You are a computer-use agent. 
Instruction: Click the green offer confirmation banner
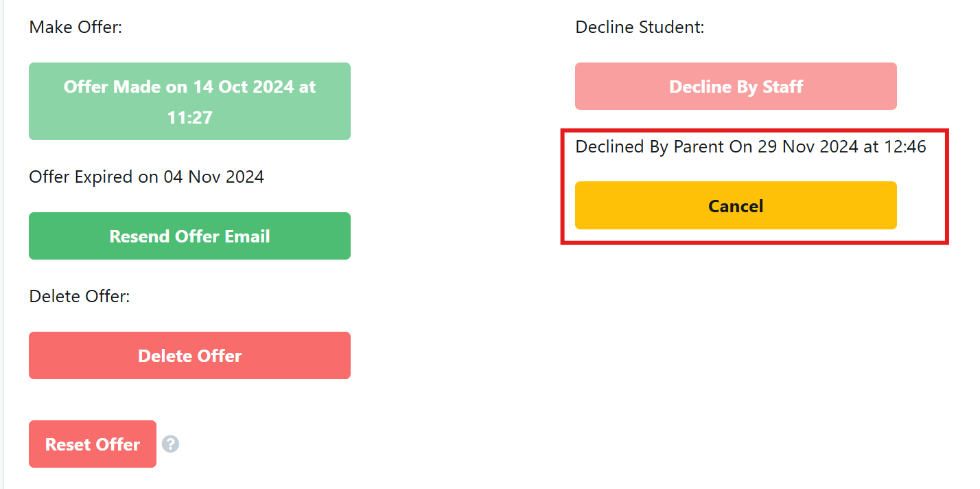pos(189,101)
